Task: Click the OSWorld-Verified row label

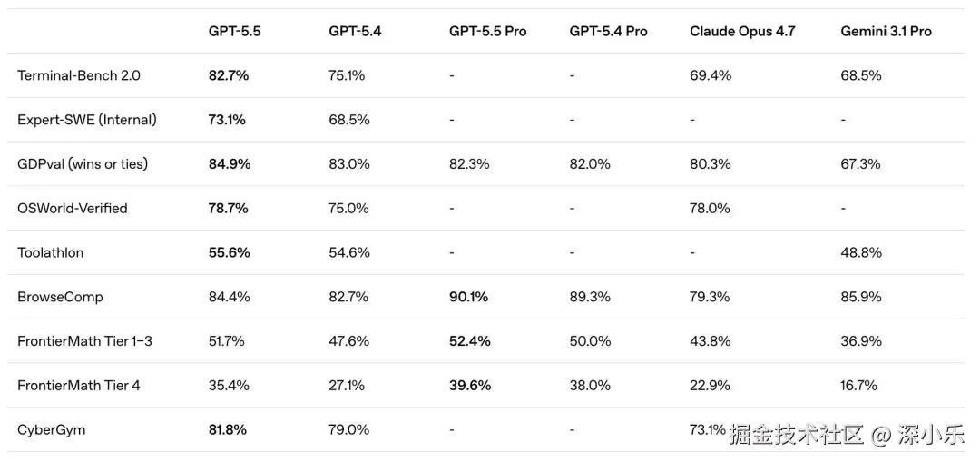Action: 73,208
